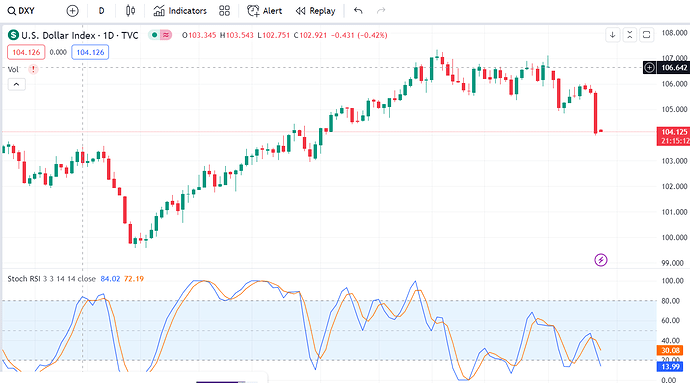Redo the chart action
690x383 pixels.
pos(381,11)
